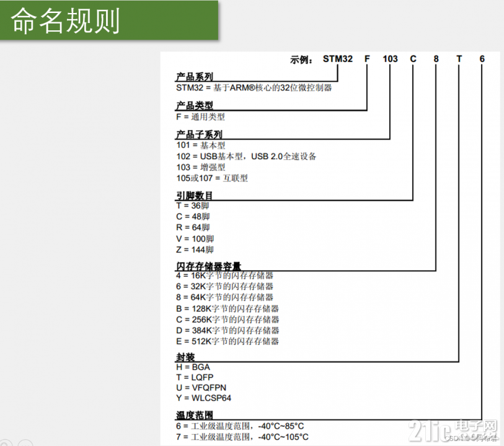Click the '产品系列' heading
This screenshot has width=504, height=446.
pos(195,77)
